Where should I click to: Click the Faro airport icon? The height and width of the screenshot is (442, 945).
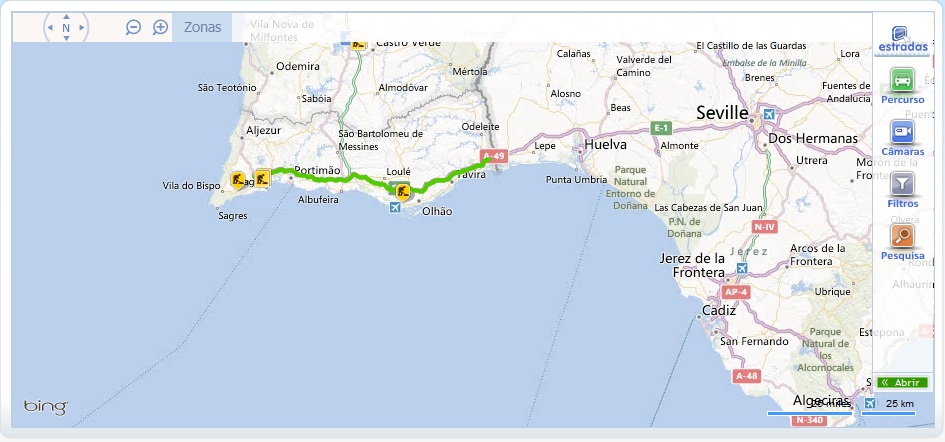[395, 207]
